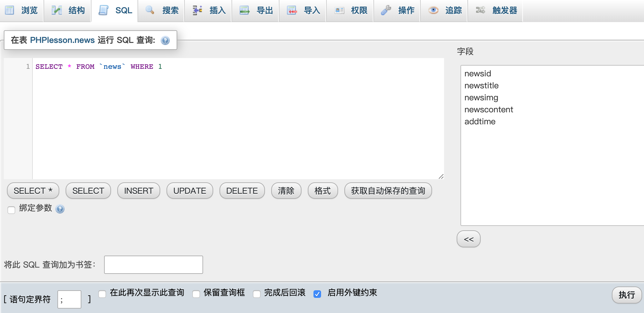Click the UPDATE template button
644x313 pixels.
tap(190, 191)
